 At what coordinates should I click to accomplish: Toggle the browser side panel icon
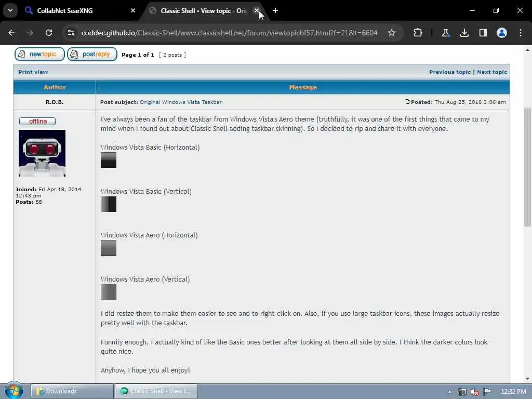click(x=483, y=33)
